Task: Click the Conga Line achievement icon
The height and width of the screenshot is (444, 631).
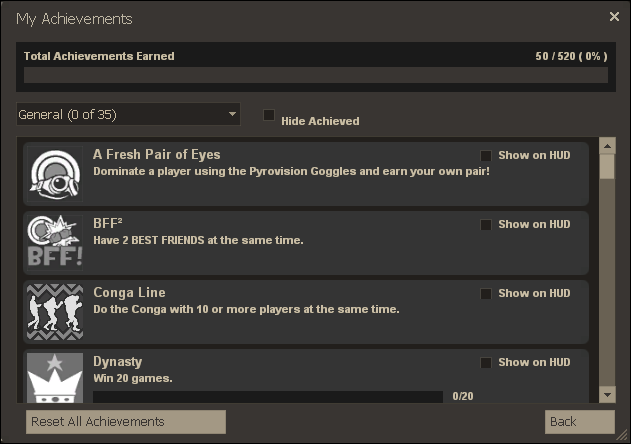Action: click(54, 310)
